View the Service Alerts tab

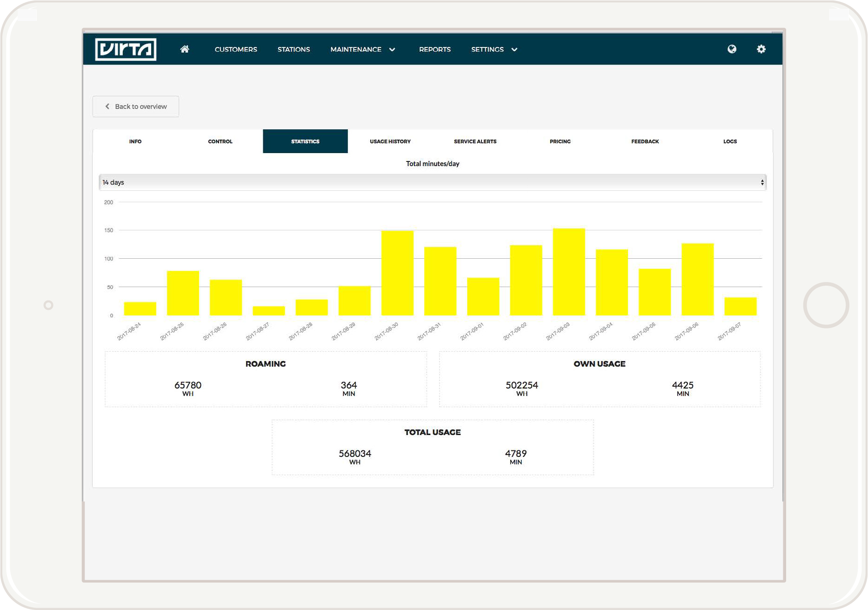click(475, 141)
